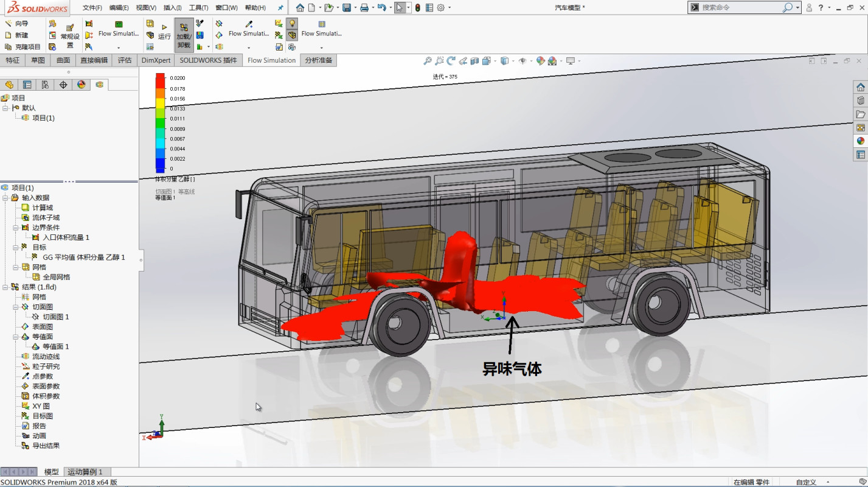Click the Save floppy disk icon
The width and height of the screenshot is (868, 487).
346,8
